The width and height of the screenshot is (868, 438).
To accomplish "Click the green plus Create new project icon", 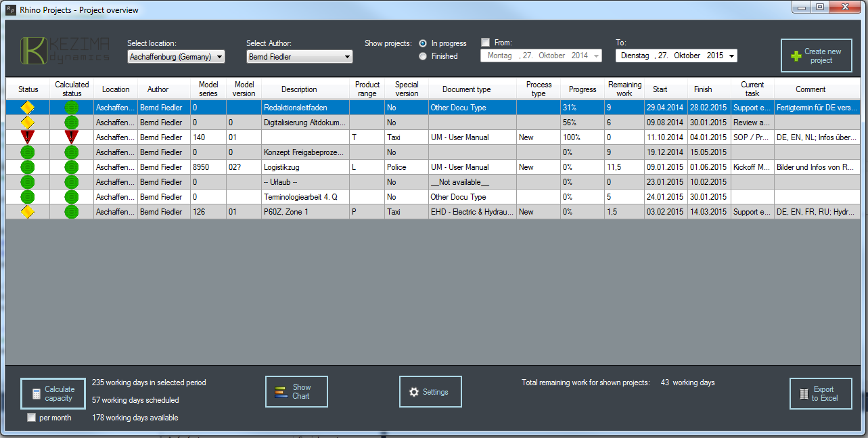I will (794, 56).
